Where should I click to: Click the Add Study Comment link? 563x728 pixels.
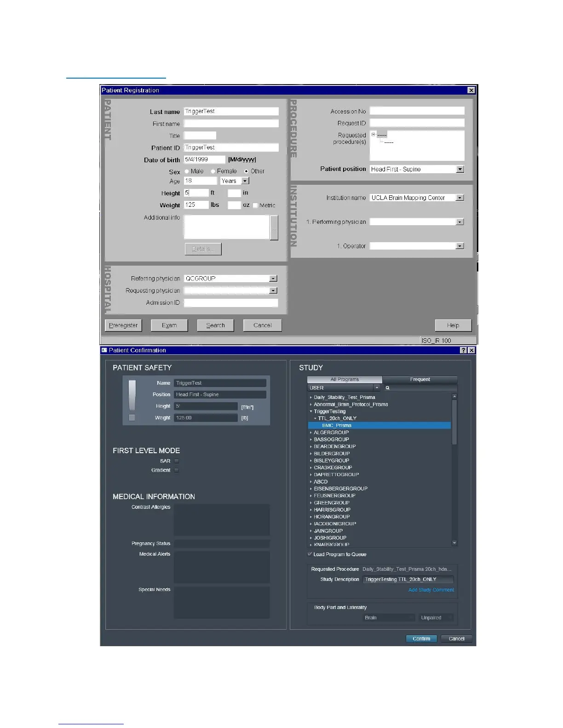click(431, 590)
